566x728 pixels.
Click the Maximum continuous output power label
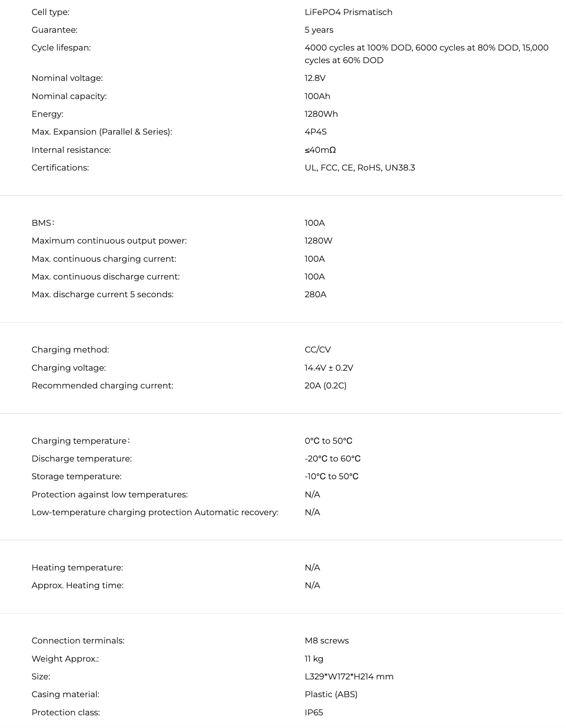click(x=109, y=241)
